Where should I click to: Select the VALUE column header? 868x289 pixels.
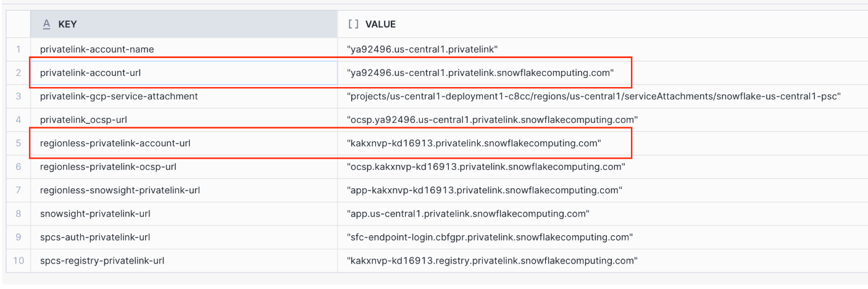click(380, 24)
